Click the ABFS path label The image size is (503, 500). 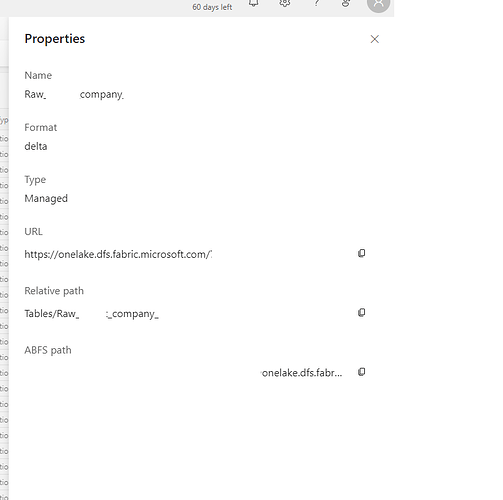point(48,350)
